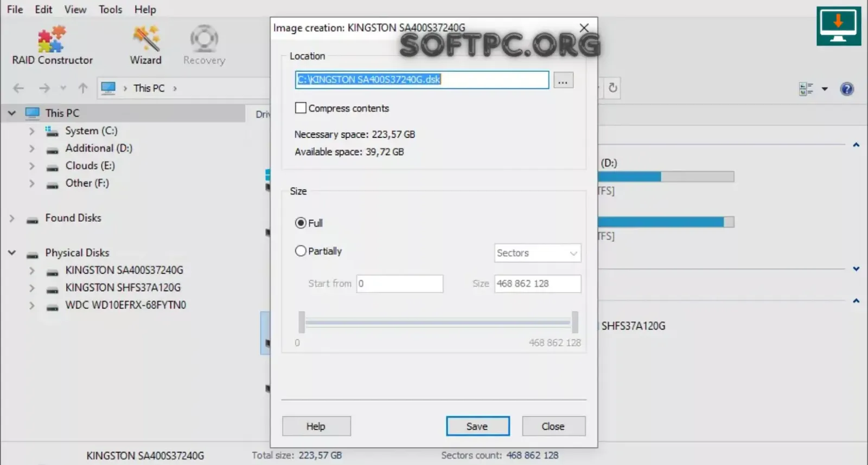
Task: Open the View menu
Action: click(x=75, y=9)
